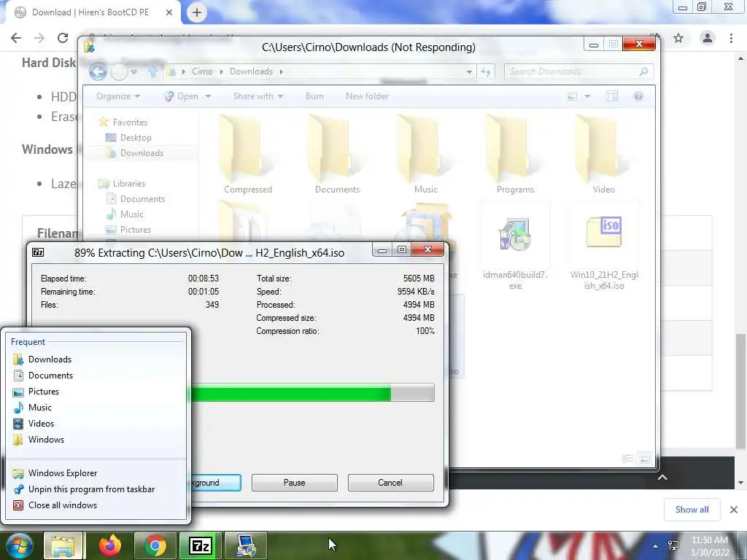Select Documents under Libraries
The image size is (747, 560).
tap(142, 198)
